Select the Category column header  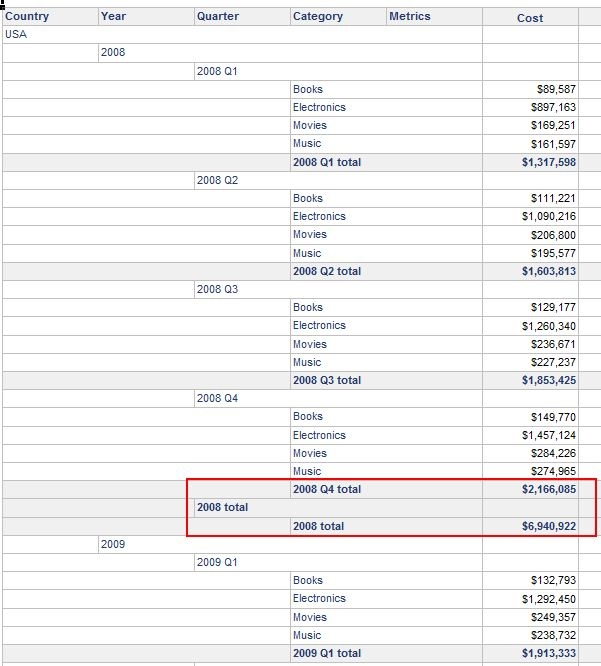click(x=338, y=17)
